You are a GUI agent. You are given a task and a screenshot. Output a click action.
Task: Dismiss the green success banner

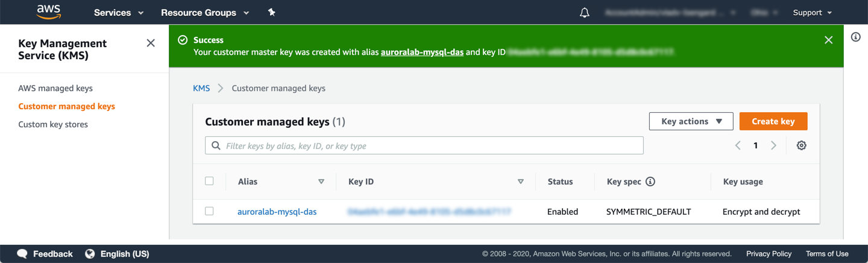(828, 40)
